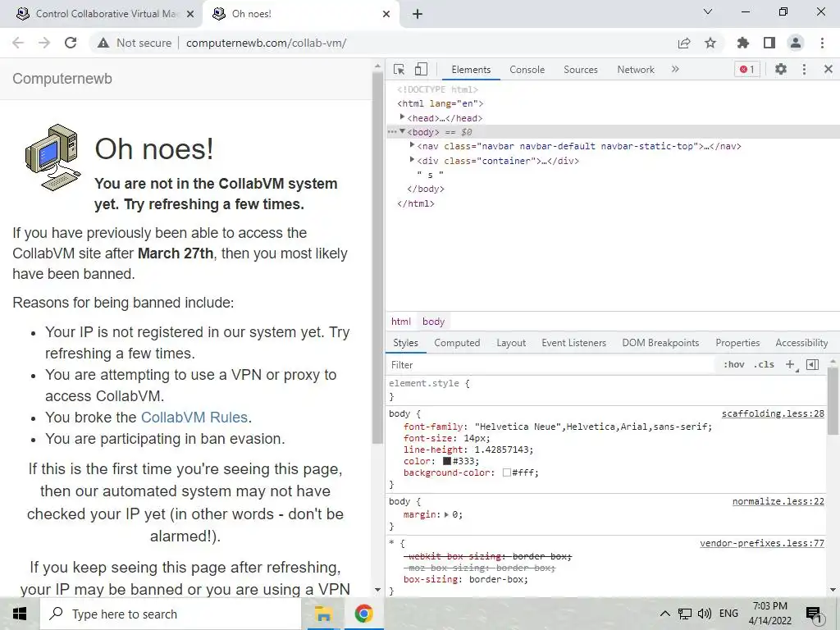Viewport: 840px width, 630px height.
Task: Select the inspect element picker icon
Action: 399,69
